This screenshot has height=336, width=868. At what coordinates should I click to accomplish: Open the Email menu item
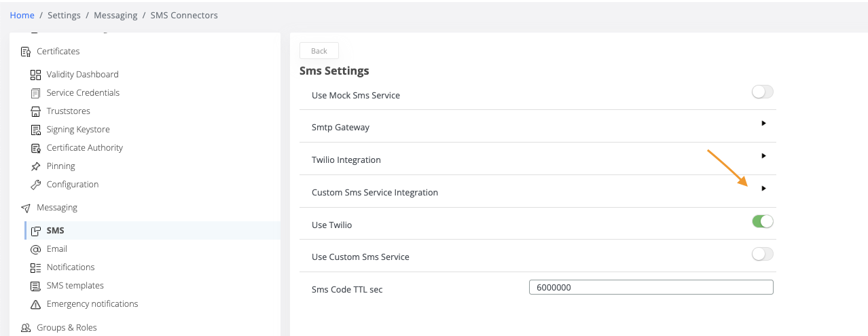56,249
